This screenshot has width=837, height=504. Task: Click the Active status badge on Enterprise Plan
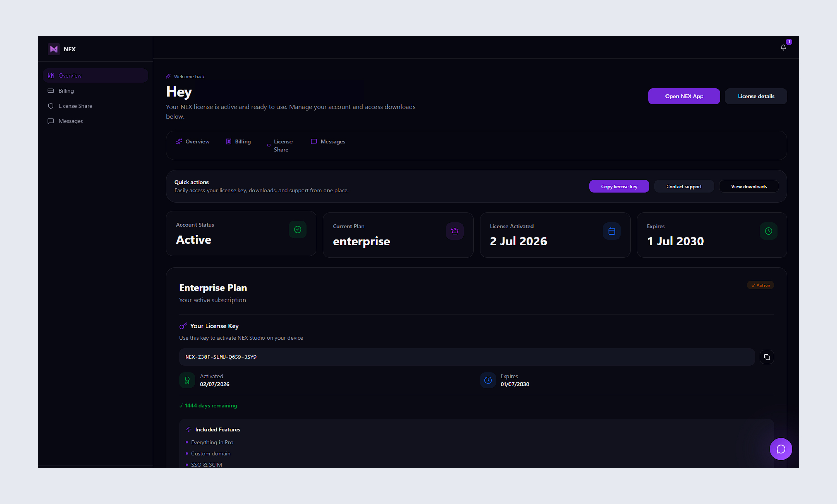pos(761,285)
